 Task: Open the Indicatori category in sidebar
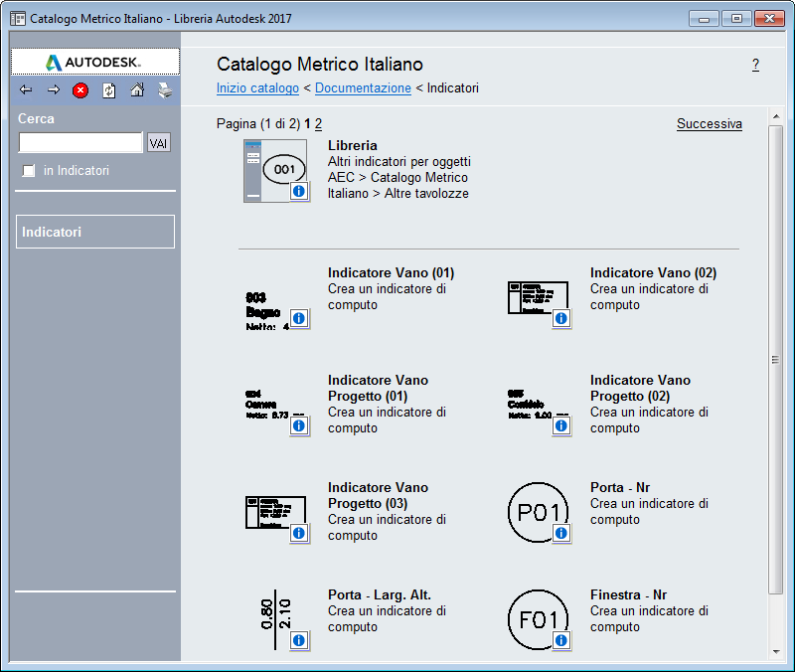coord(95,232)
